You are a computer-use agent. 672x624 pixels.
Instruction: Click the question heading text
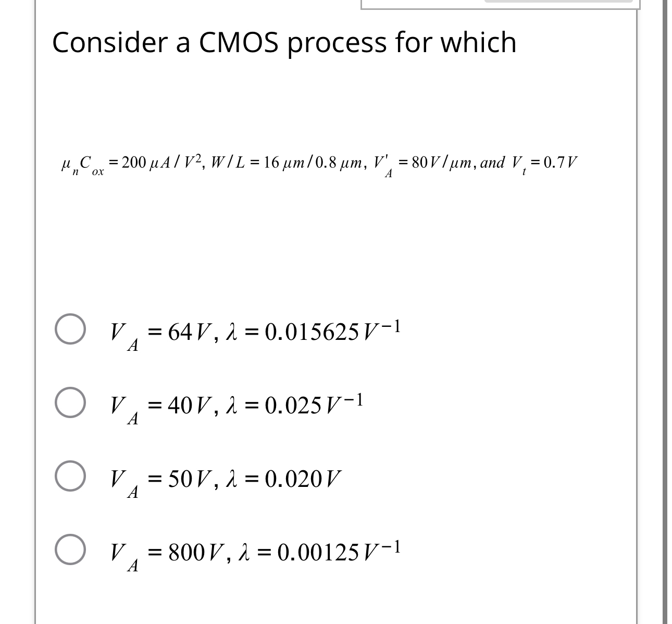coord(284,43)
